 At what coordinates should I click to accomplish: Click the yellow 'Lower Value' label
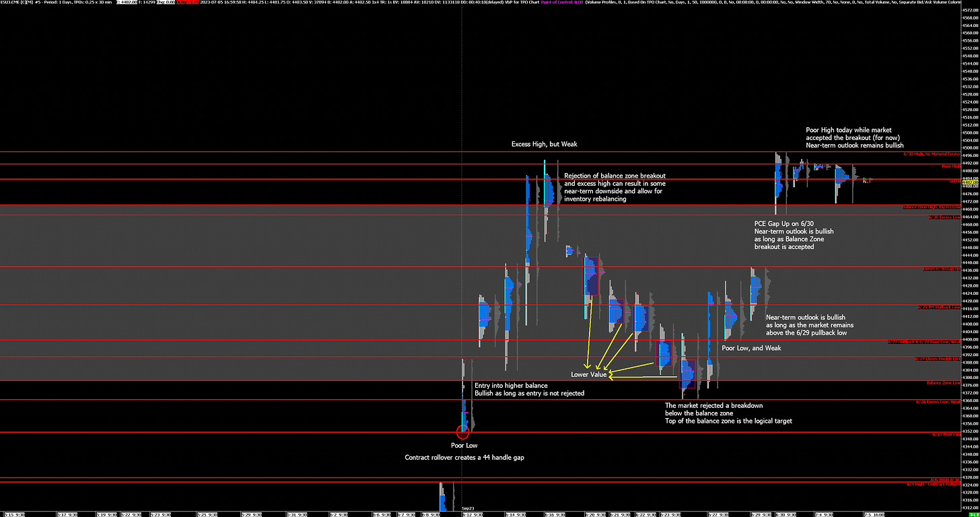(589, 374)
